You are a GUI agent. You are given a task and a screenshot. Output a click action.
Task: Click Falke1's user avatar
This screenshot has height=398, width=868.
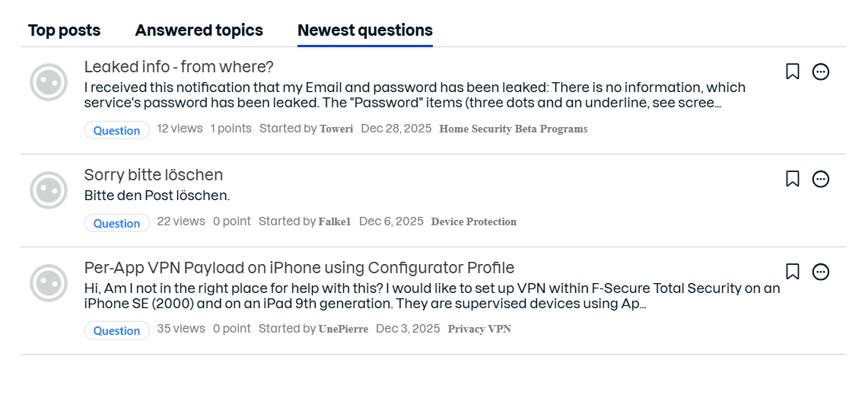[x=49, y=189]
